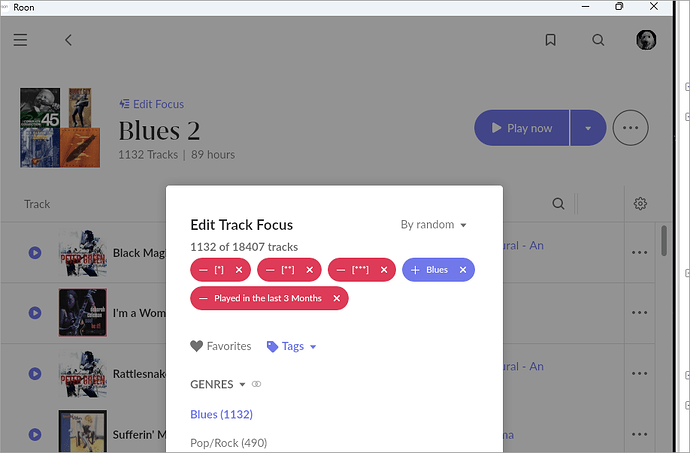This screenshot has height=453, width=690.
Task: Open the Rattlesnake album artwork
Action: tap(83, 374)
